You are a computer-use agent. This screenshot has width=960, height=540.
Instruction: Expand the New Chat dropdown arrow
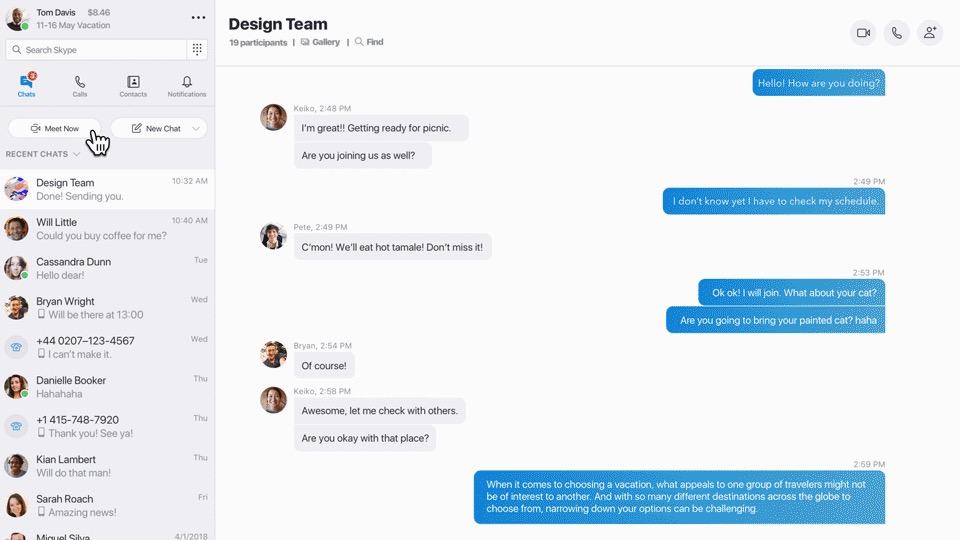pyautogui.click(x=196, y=129)
